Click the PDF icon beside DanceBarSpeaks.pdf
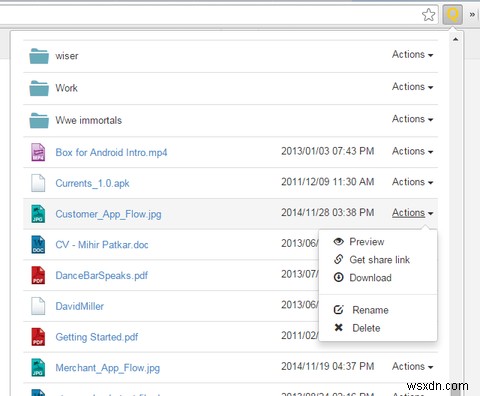The height and width of the screenshot is (396, 480). coord(38,275)
